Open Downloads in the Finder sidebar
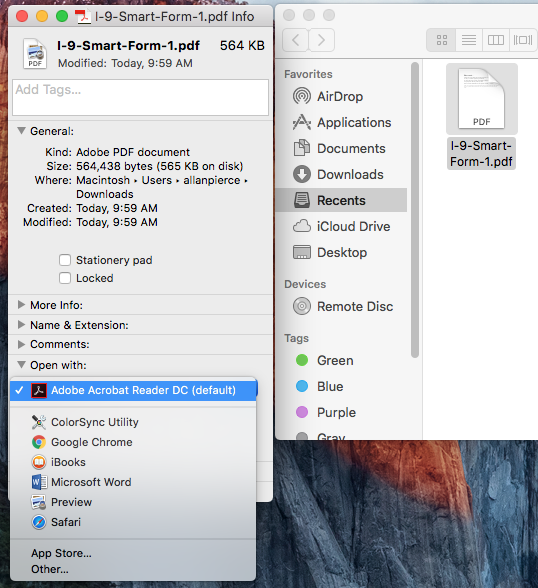This screenshot has height=588, width=538. click(x=341, y=174)
